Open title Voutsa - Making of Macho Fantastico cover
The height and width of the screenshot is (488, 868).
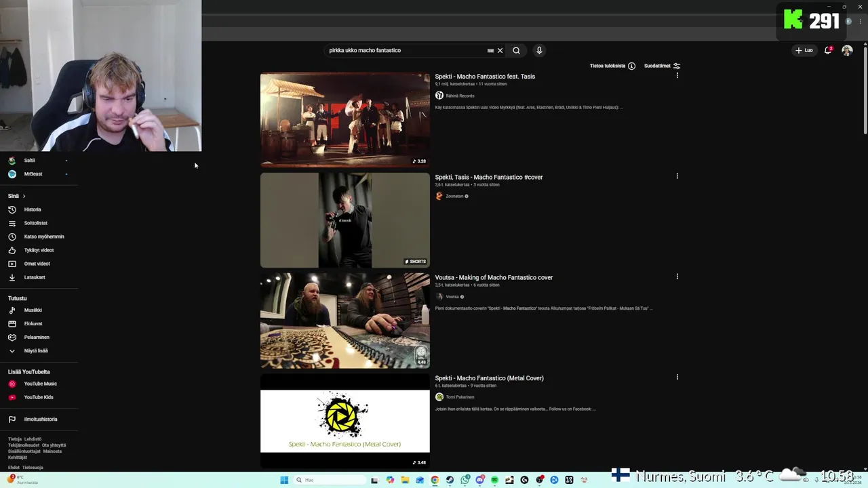494,277
